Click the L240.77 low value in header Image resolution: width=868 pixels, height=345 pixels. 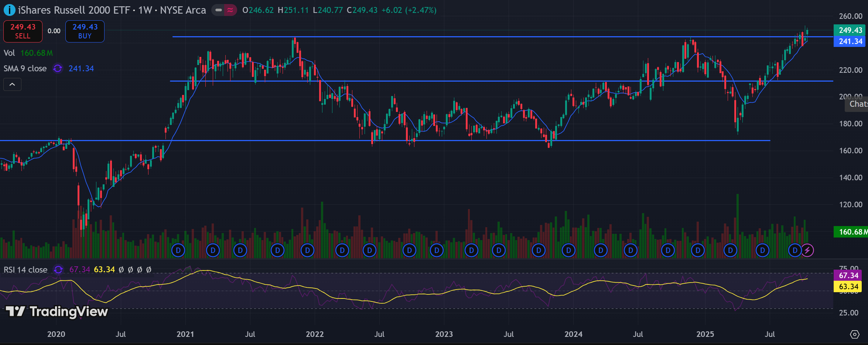pyautogui.click(x=328, y=10)
